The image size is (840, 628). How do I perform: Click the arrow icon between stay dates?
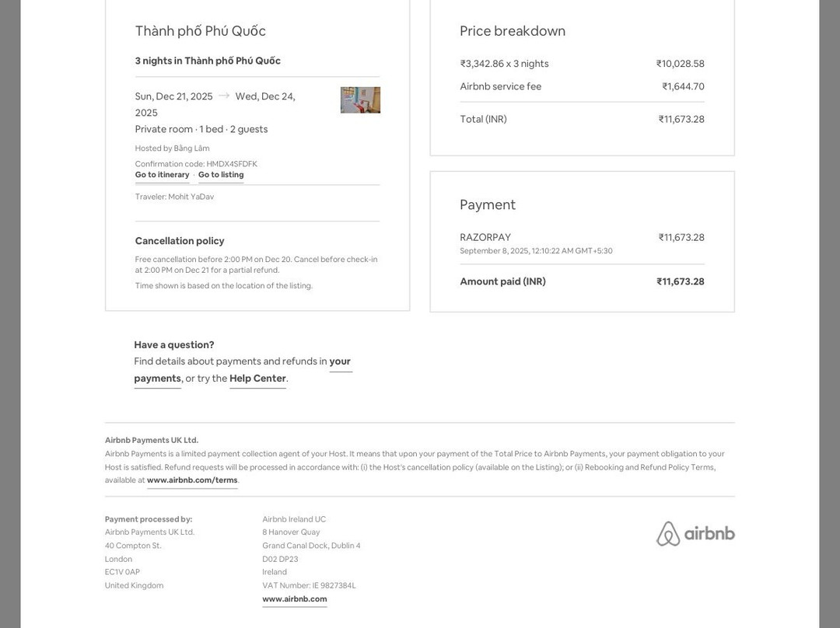(224, 96)
